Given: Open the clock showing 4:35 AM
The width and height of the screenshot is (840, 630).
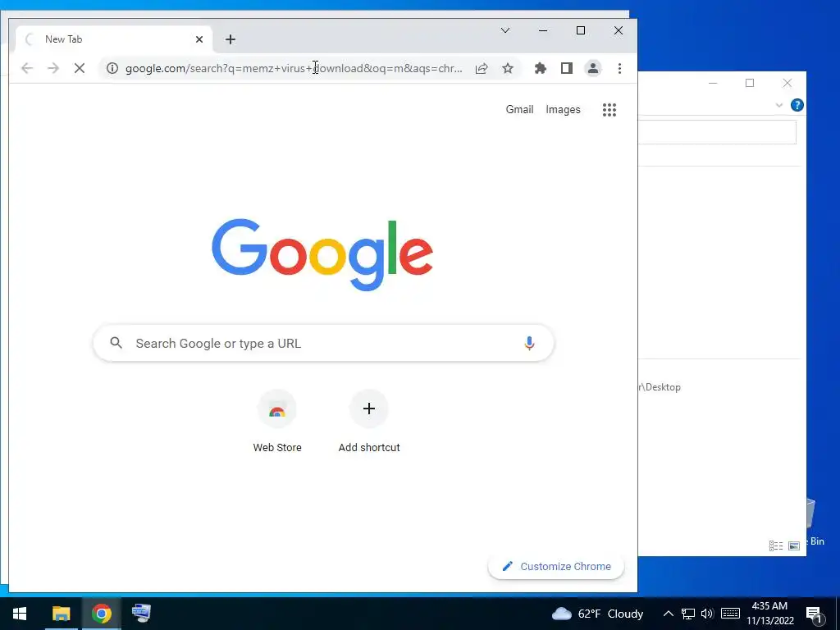Looking at the screenshot, I should pos(769,614).
